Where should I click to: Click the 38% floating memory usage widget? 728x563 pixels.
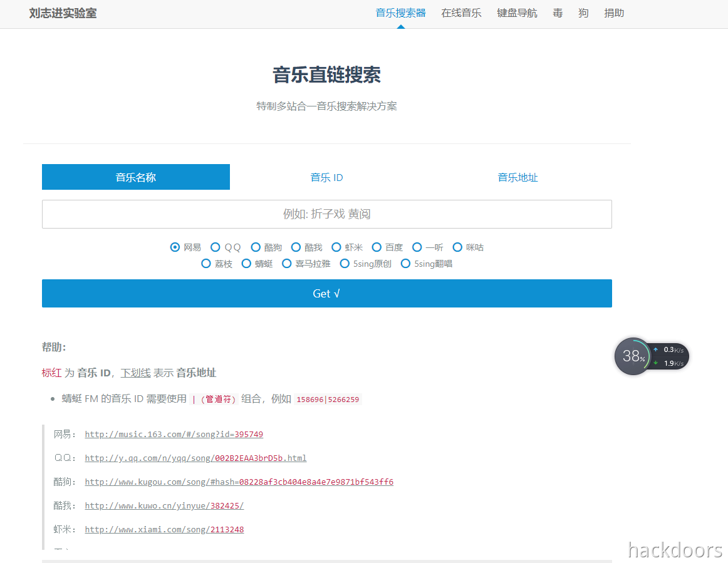click(x=632, y=356)
